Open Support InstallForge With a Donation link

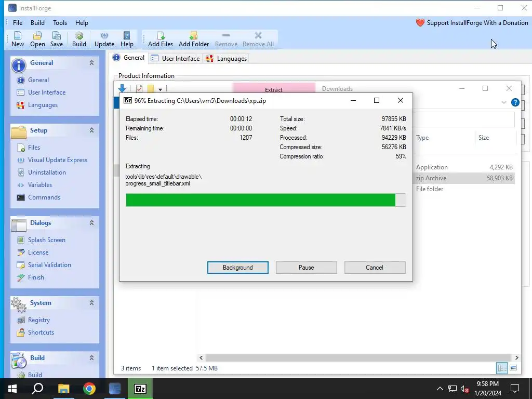coord(472,23)
